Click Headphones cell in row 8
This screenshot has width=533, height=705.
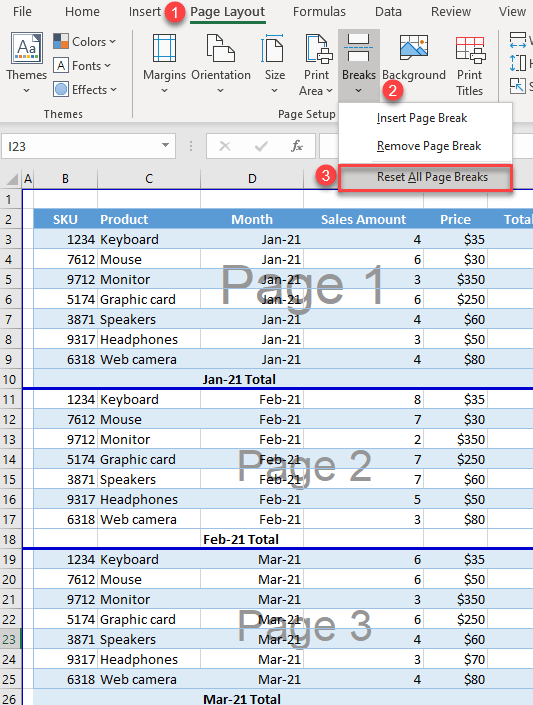point(149,339)
